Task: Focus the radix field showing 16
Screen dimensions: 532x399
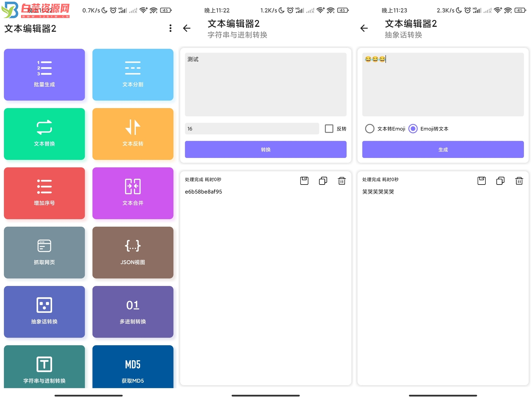Action: coord(252,129)
